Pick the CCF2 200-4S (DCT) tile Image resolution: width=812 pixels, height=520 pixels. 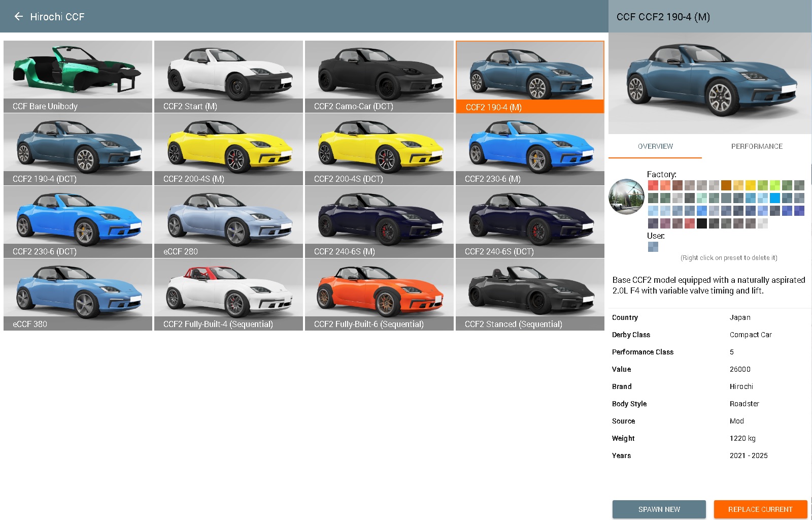[379, 149]
